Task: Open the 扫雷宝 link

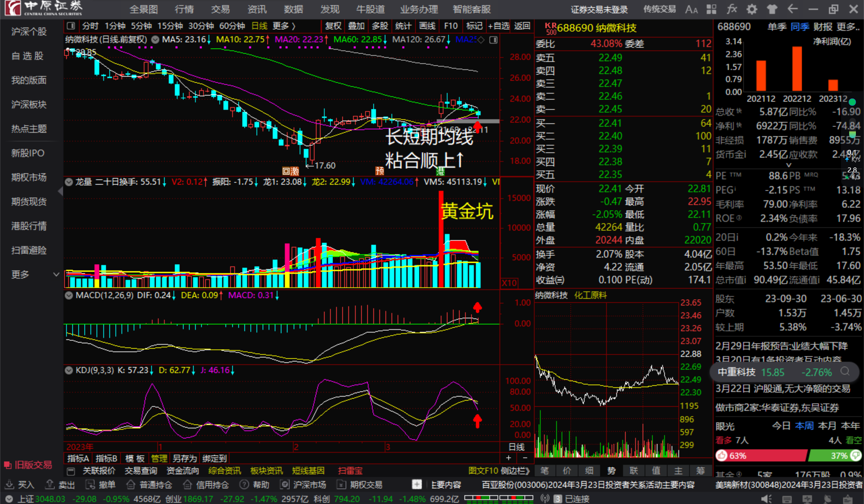Action: click(350, 471)
